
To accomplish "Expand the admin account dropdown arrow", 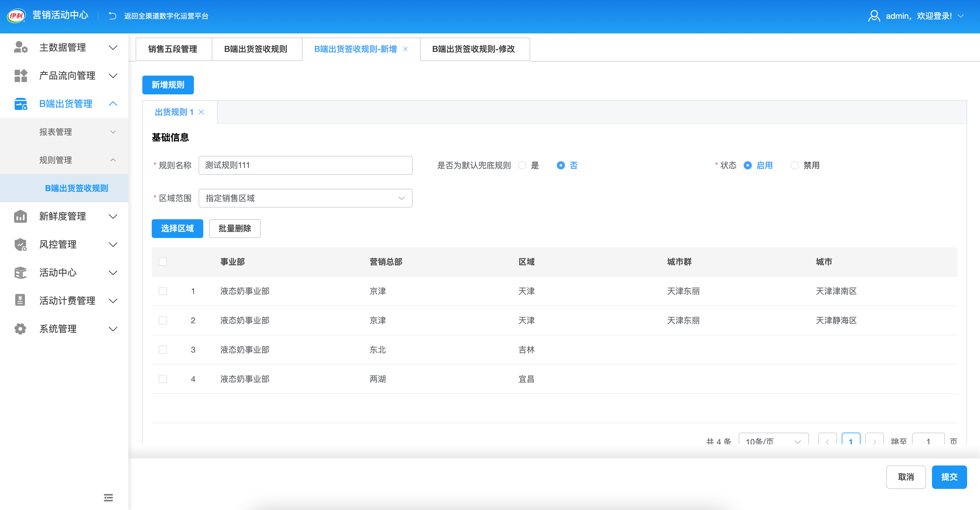I will (x=961, y=16).
